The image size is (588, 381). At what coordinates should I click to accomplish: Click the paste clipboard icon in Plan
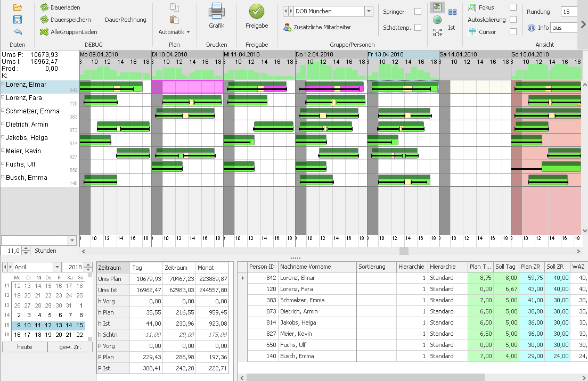click(174, 20)
